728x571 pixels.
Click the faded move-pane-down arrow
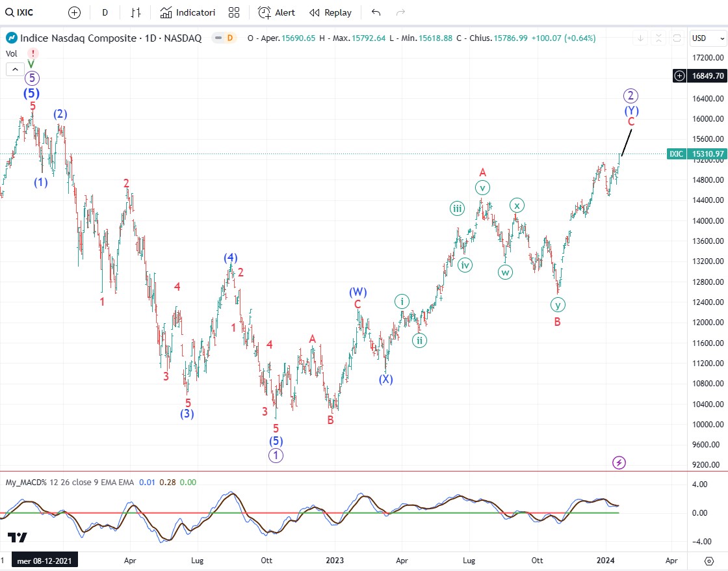click(640, 38)
